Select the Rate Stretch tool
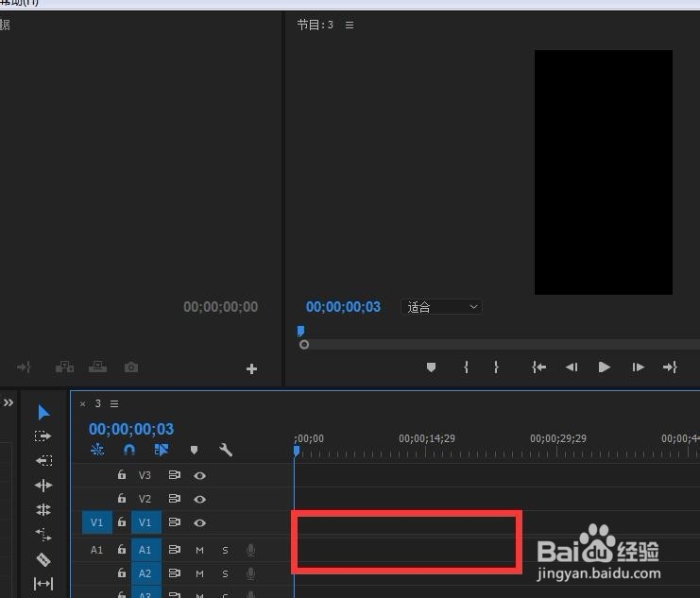The height and width of the screenshot is (598, 700). coord(43,534)
